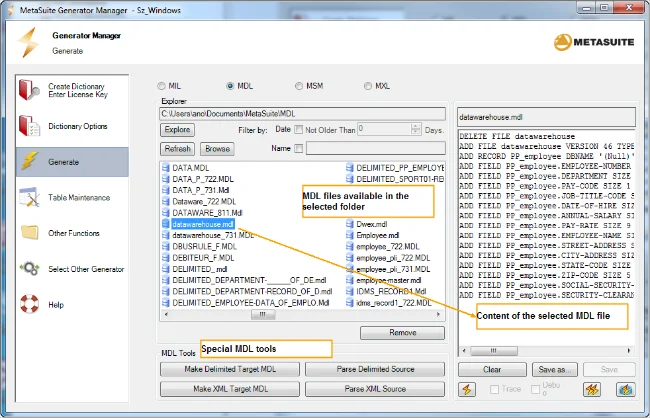
Task: Click the Name filter text field
Action: (376, 148)
